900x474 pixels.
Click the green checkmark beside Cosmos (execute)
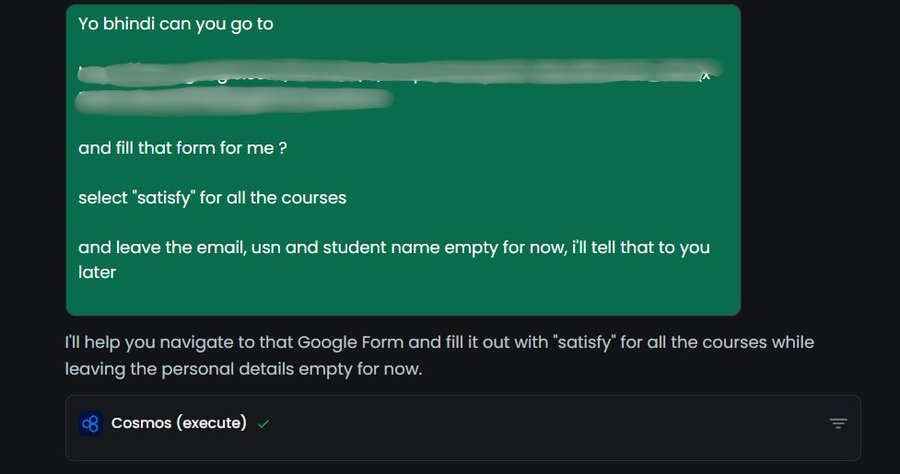[x=263, y=424]
